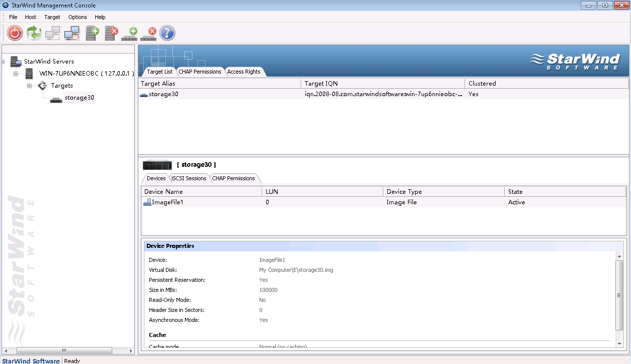The image size is (631, 364).
Task: Click the Device Properties scroll up arrow
Action: [x=619, y=255]
